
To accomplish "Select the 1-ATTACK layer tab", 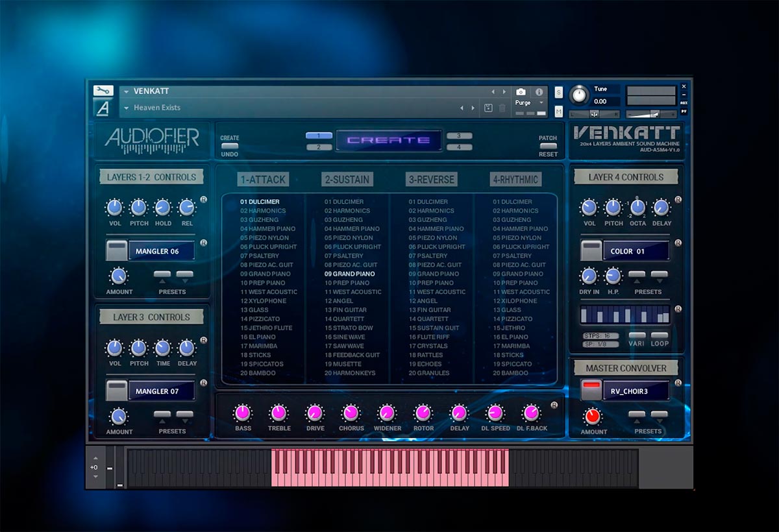I will (x=264, y=180).
